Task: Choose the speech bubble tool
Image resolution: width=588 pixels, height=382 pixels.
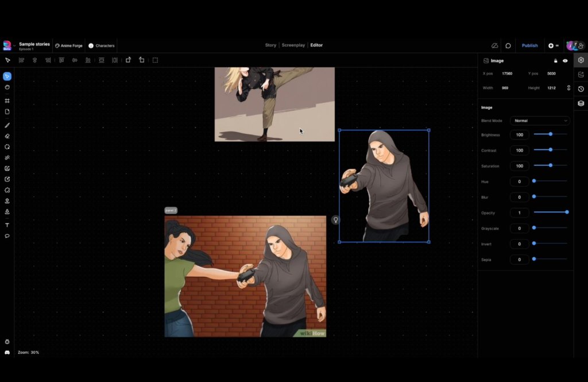Action: tap(7, 236)
